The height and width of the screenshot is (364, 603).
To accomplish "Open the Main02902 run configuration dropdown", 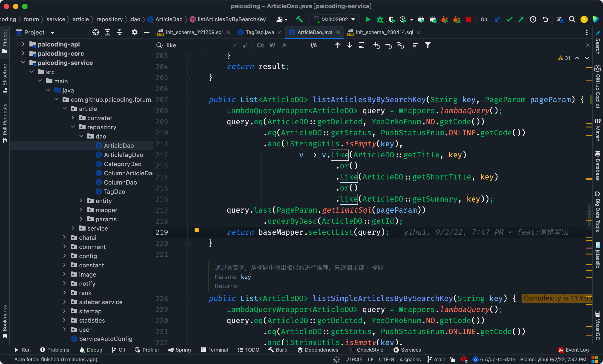I will pos(334,19).
